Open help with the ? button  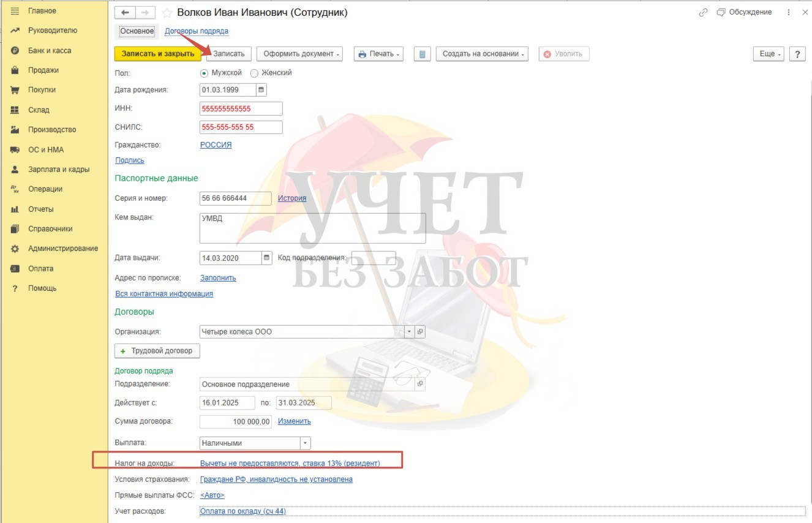pyautogui.click(x=797, y=54)
